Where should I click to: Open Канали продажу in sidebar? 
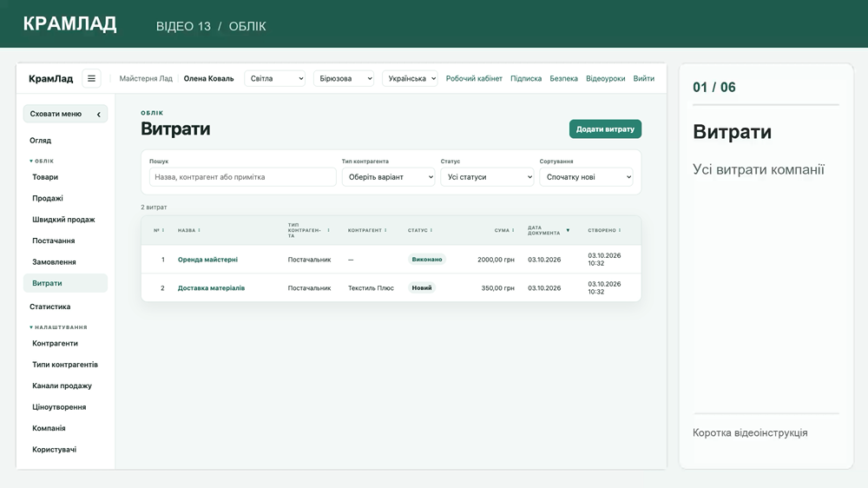(62, 386)
